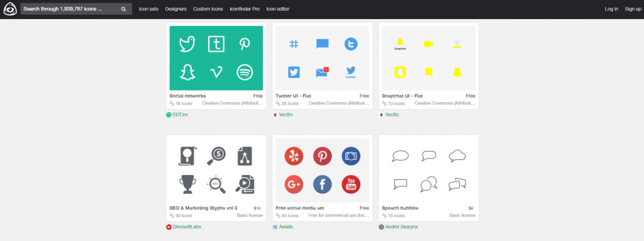Viewport: 644px width, 241px height.
Task: Select the Google Plus circle icon
Action: [x=294, y=184]
